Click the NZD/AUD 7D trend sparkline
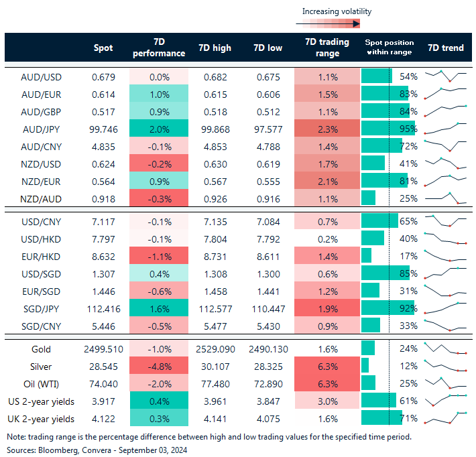This screenshot has height=457, width=476. pyautogui.click(x=444, y=198)
